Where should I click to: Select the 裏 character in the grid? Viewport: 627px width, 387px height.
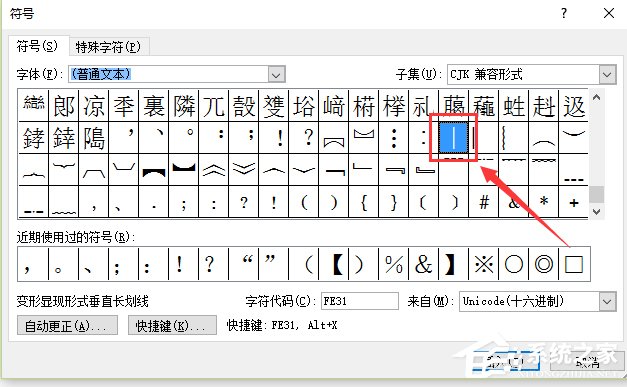click(154, 106)
